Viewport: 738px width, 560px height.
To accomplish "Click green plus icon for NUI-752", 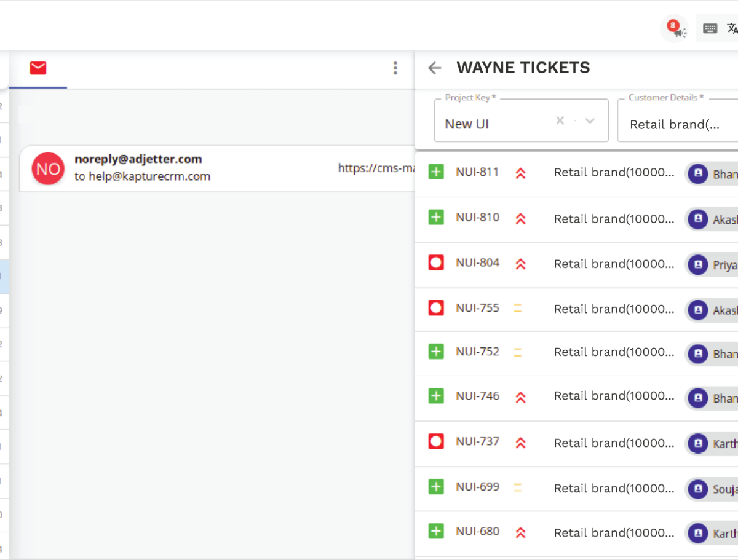I will [436, 352].
